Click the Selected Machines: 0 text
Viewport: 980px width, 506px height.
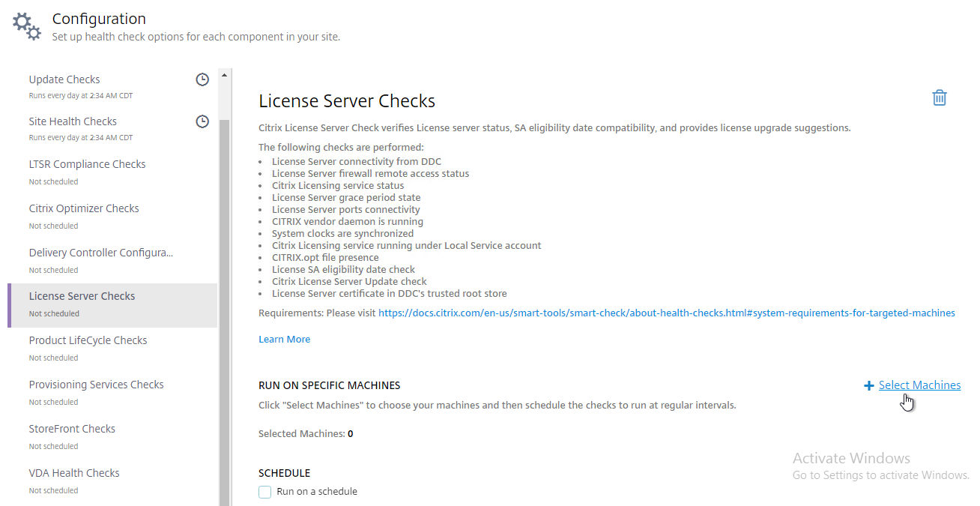point(306,434)
